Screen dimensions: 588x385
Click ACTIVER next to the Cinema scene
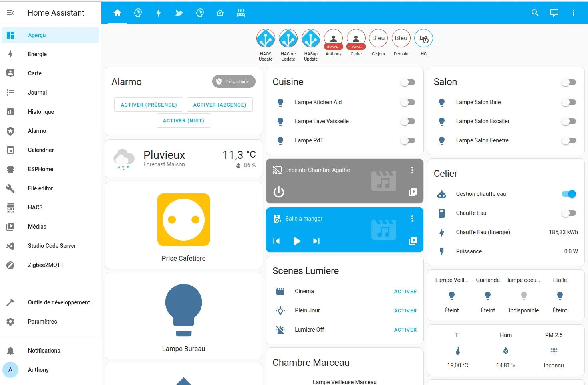click(x=405, y=291)
